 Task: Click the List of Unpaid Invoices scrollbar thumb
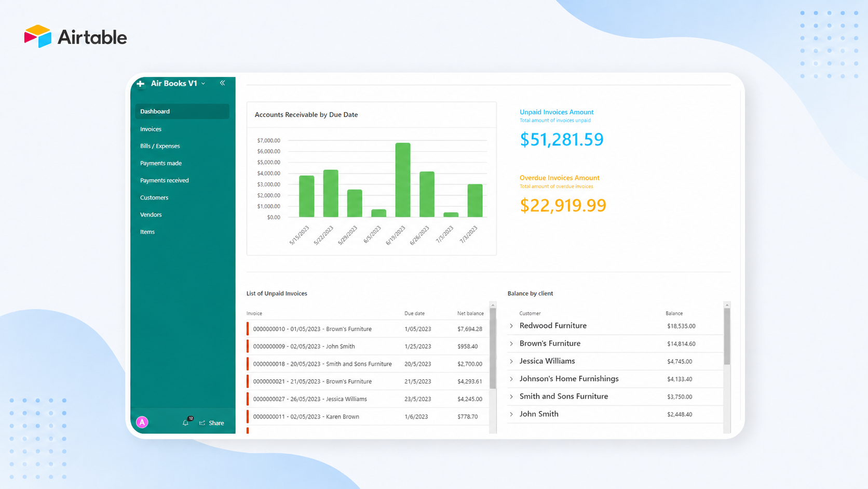pyautogui.click(x=493, y=348)
